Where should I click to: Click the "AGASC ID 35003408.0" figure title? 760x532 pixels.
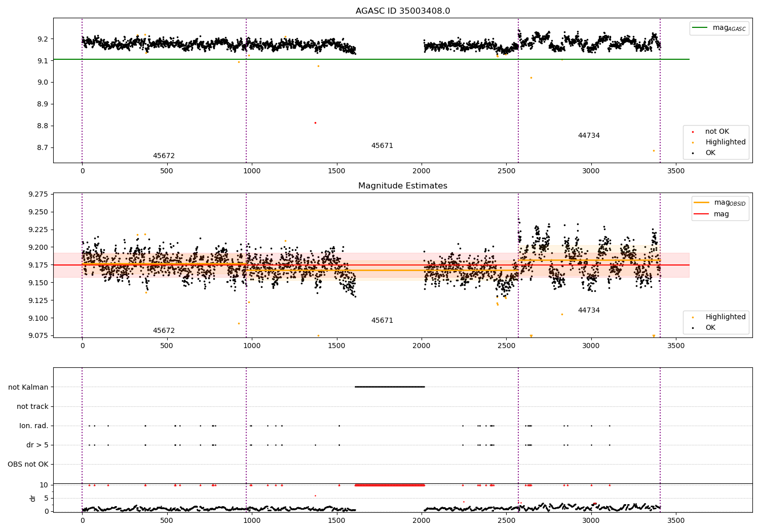pyautogui.click(x=403, y=11)
